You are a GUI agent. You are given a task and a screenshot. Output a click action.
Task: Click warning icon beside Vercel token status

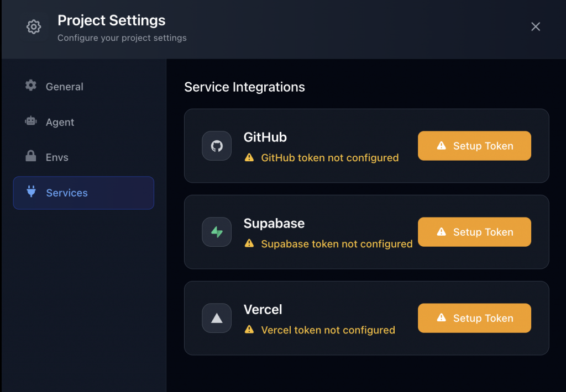point(249,330)
